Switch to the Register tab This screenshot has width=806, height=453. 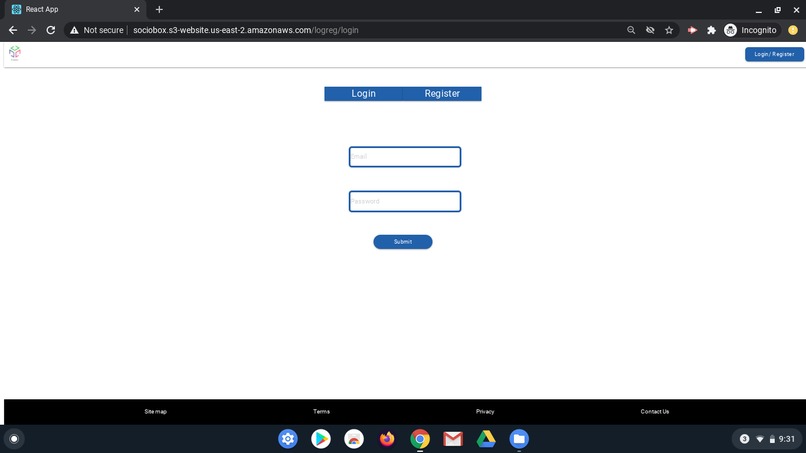442,94
